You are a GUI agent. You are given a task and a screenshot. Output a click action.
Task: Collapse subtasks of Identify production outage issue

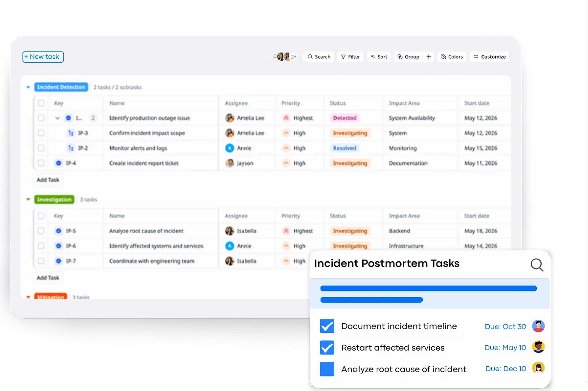[x=57, y=118]
